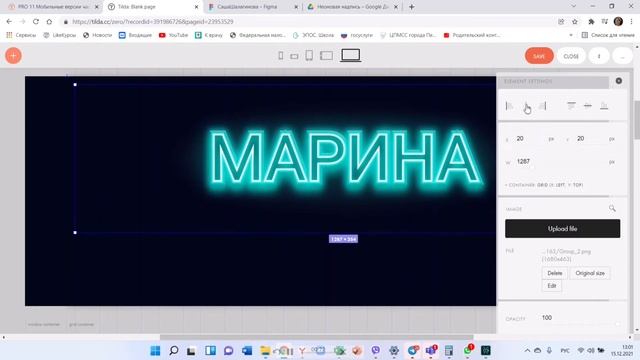Click the orange plus add-element button

13,56
